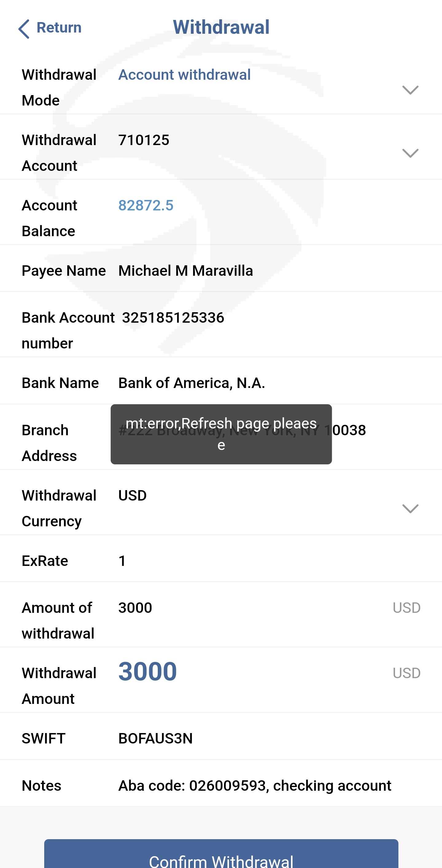The height and width of the screenshot is (868, 442).
Task: Click the ExRate value field
Action: click(x=122, y=561)
